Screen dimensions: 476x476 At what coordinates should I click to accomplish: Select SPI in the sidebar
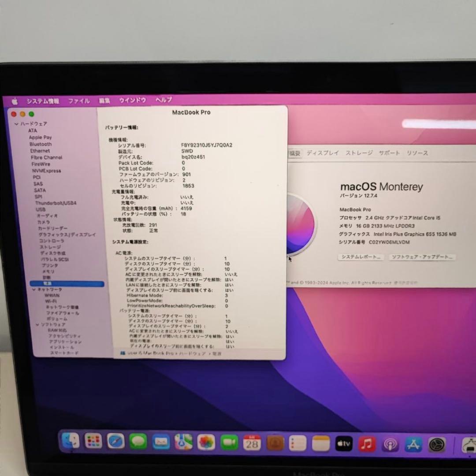[38, 197]
